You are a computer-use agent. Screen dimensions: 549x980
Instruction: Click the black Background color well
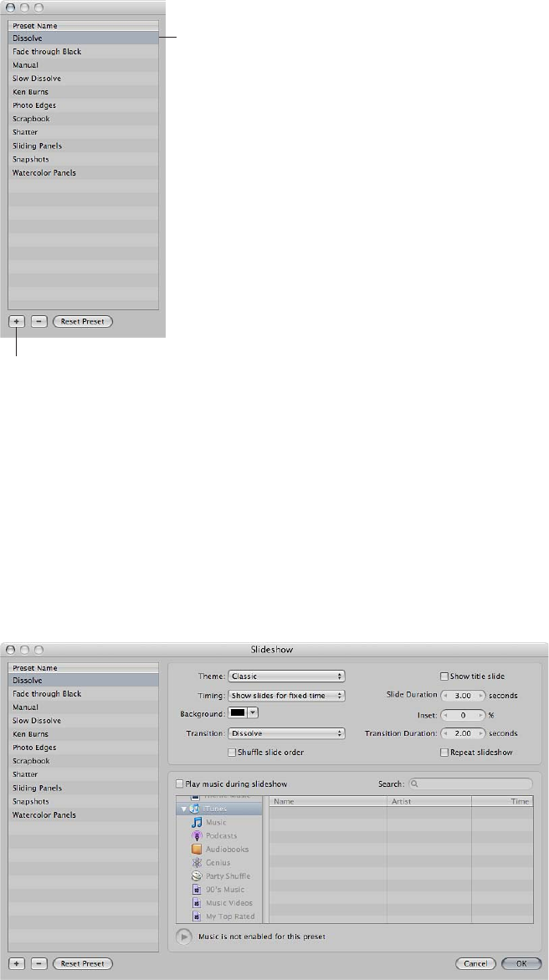click(239, 712)
